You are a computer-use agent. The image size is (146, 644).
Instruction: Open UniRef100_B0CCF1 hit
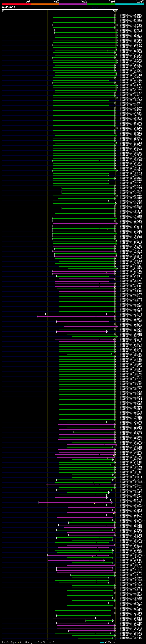click(131, 82)
